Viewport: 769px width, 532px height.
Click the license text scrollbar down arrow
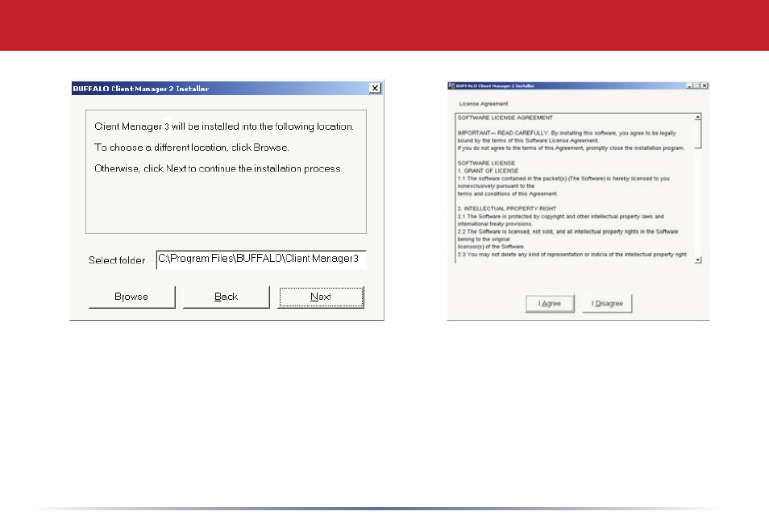(697, 260)
